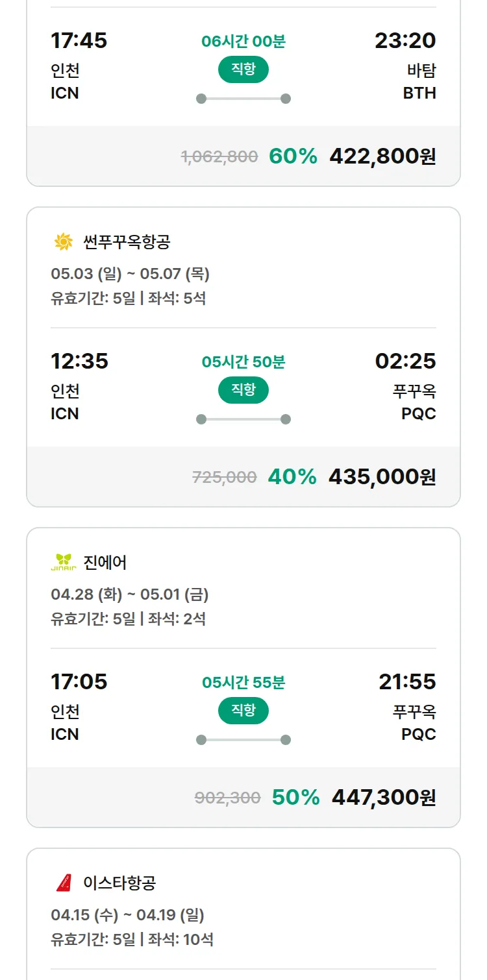Click the Sun Phu Quoc Airways logo icon
This screenshot has width=487, height=980.
[64, 242]
